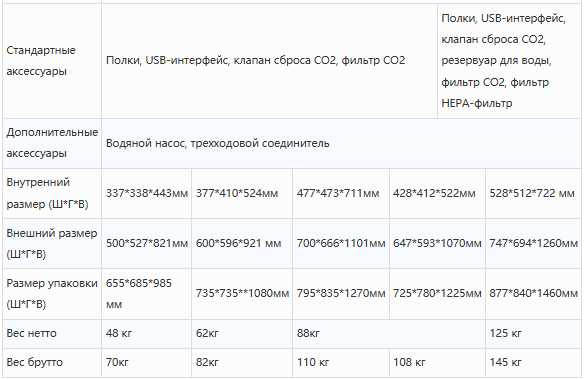Select the 108 кг gross weight cell
The width and height of the screenshot is (585, 379).
(x=437, y=363)
